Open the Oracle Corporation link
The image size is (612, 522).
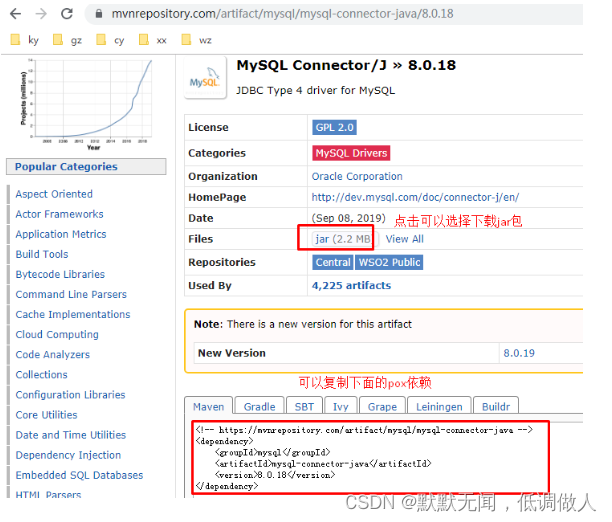357,176
